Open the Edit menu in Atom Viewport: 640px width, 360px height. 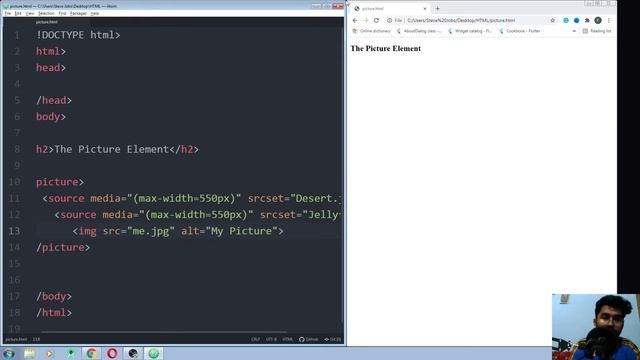18,13
